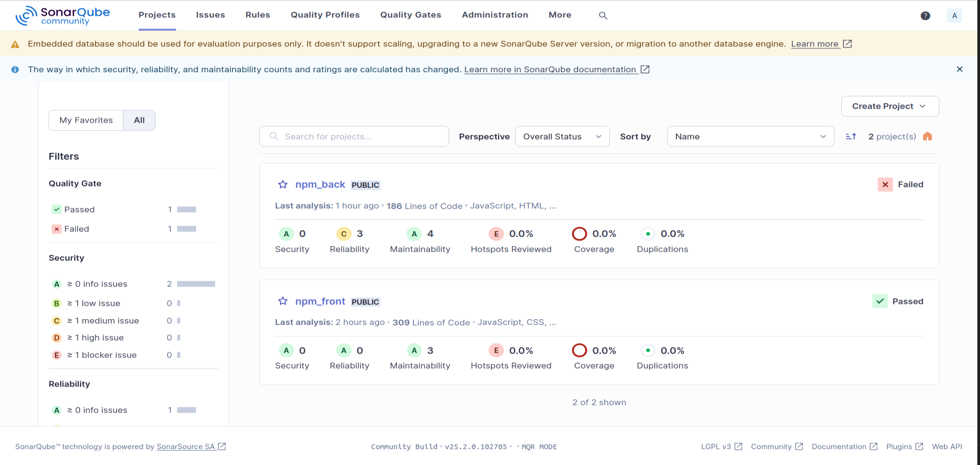Click the Passed green check icon on npm_front

(880, 301)
